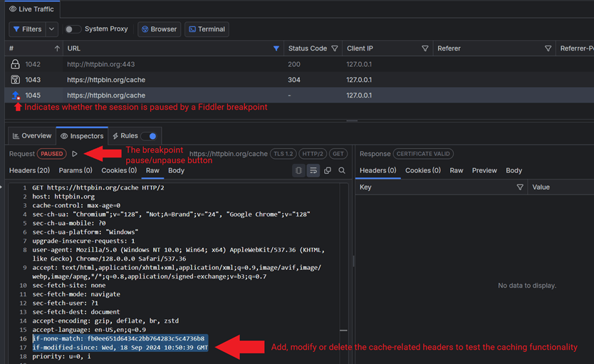The width and height of the screenshot is (594, 364).
Task: Click the request editor scrollbar marker
Action: pos(343,331)
